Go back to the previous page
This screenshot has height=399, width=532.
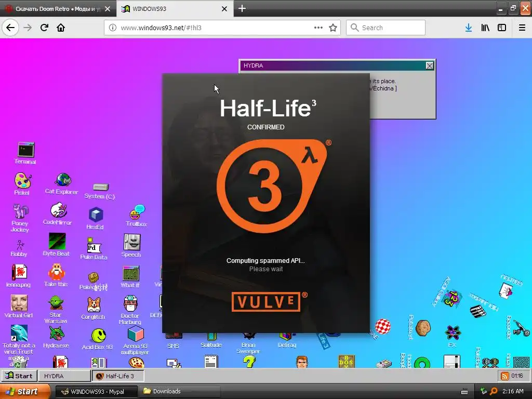click(10, 28)
